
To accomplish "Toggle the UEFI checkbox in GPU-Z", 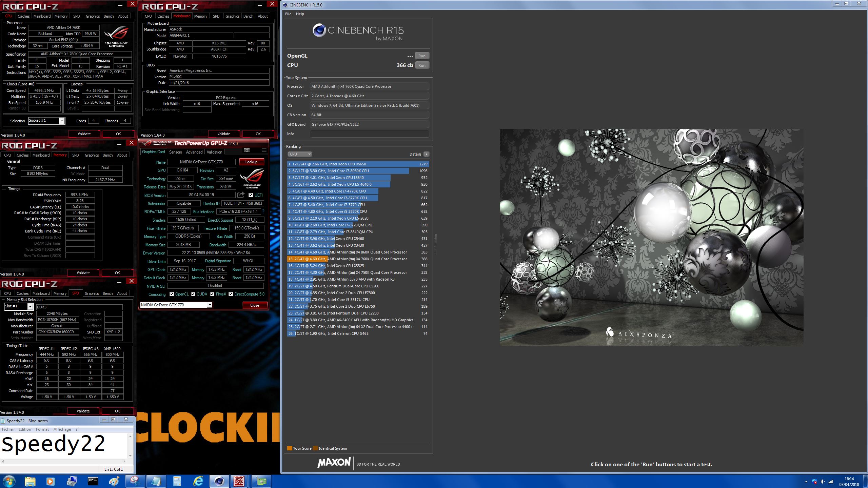I will coord(251,195).
